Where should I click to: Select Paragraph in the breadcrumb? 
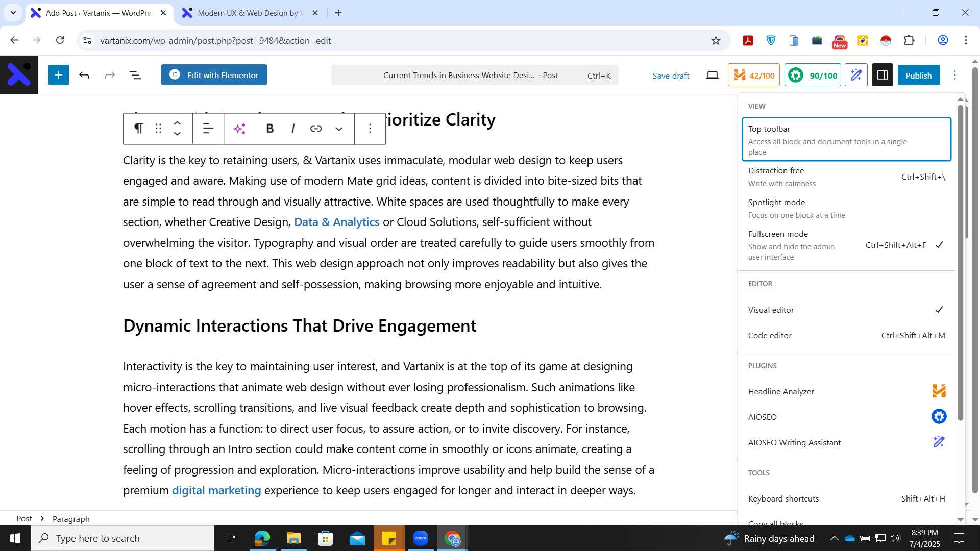point(71,518)
